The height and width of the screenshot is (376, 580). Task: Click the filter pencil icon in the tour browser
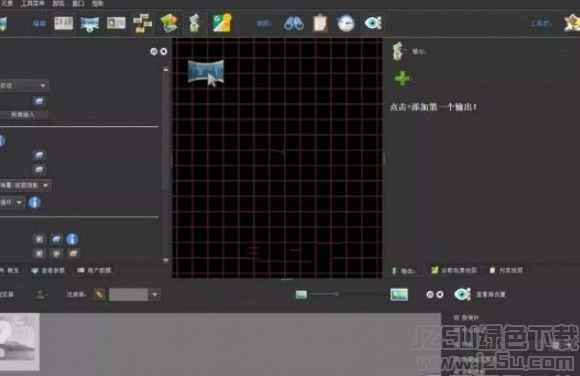point(99,295)
